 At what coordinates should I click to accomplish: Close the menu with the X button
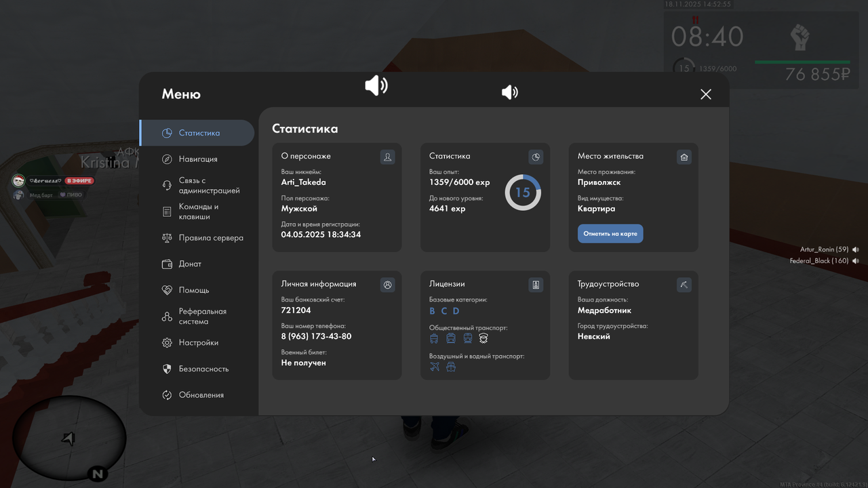tap(706, 94)
